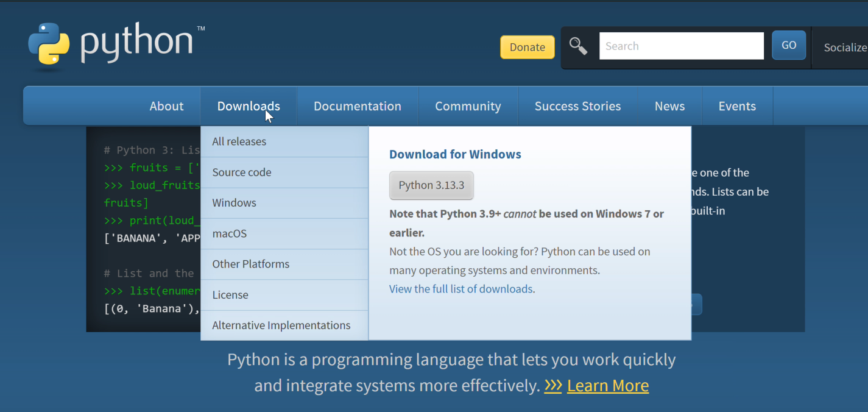Open the Community menu
Screen dimensions: 868x412
point(468,106)
